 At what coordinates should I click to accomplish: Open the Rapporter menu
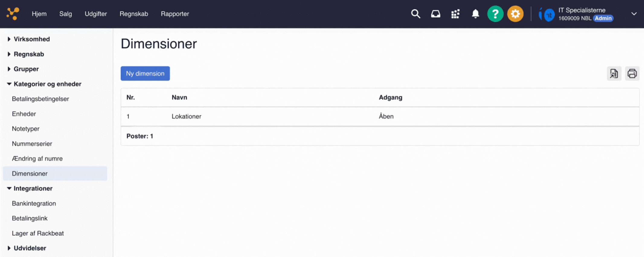point(175,14)
